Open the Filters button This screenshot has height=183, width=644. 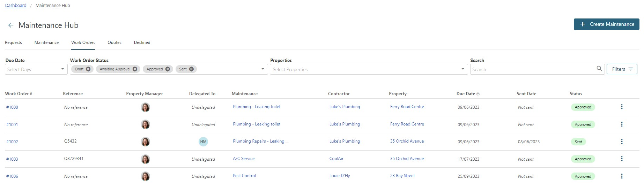click(622, 69)
